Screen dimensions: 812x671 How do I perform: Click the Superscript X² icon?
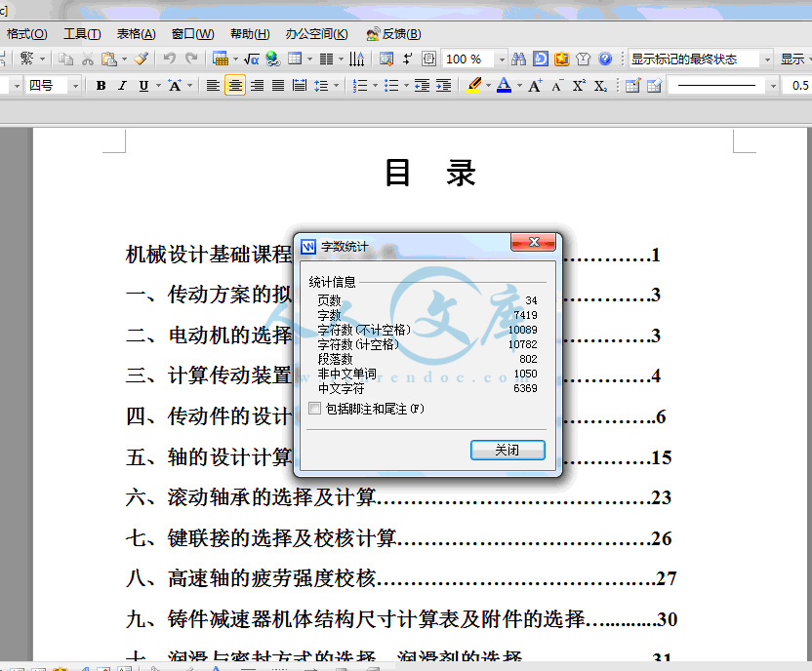(579, 86)
